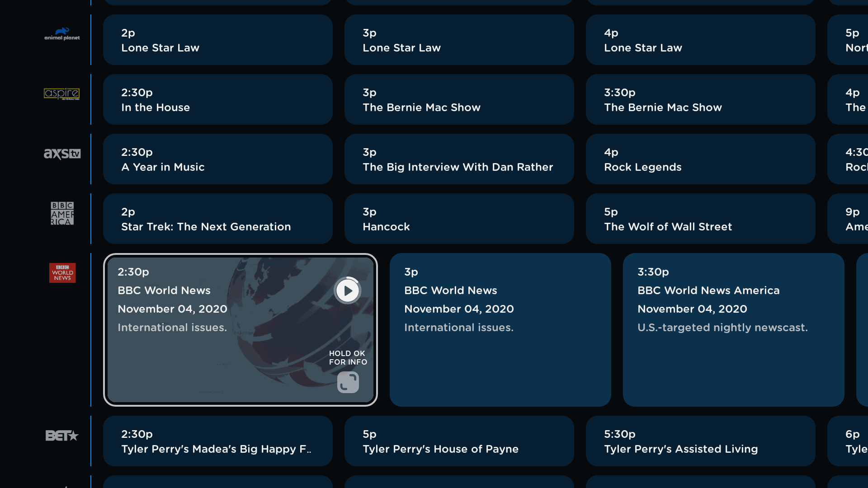868x488 pixels.
Task: Select the Animal Planet channel logo
Action: coord(62,34)
